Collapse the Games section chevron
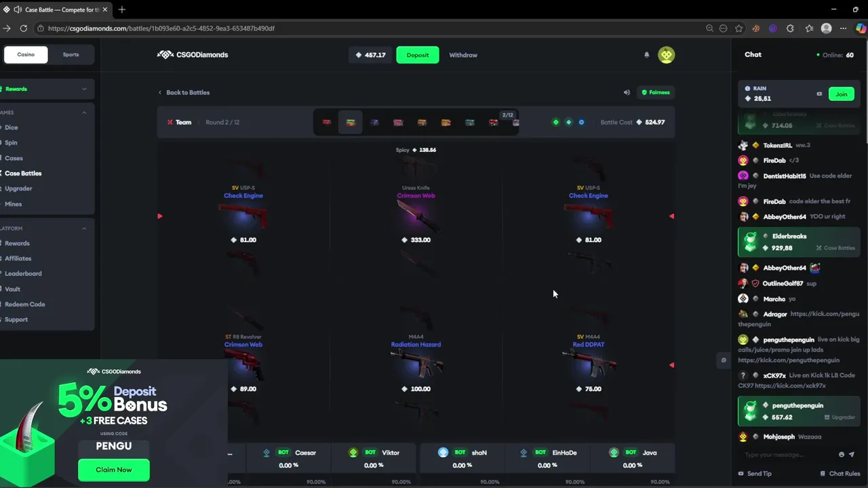 pos(84,113)
